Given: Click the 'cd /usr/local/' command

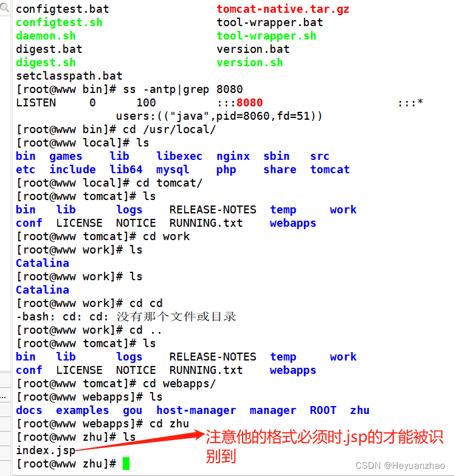Looking at the screenshot, I should tap(170, 129).
